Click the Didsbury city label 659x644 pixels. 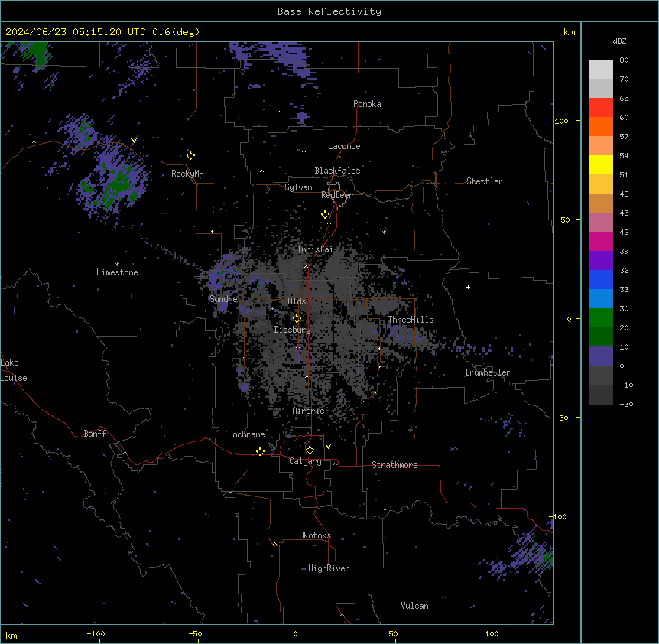pyautogui.click(x=293, y=330)
